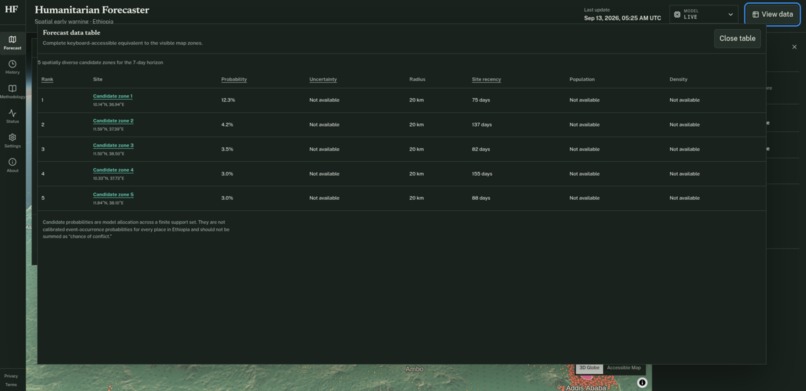
Task: Switch to the Accessible Map view
Action: pos(624,368)
